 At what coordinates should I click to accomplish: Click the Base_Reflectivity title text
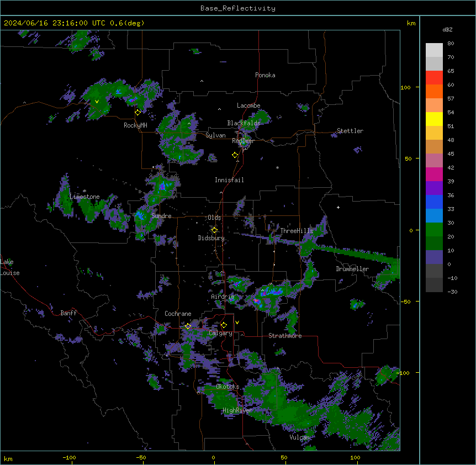point(237,8)
